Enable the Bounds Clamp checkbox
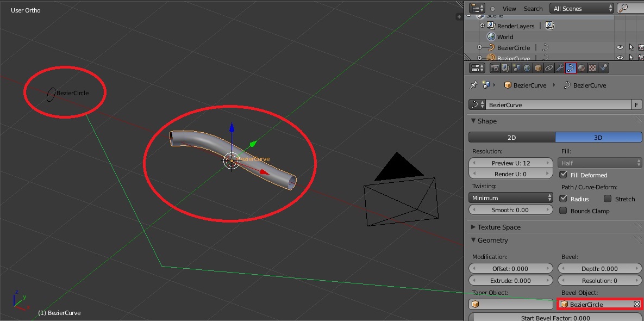The height and width of the screenshot is (321, 644). tap(564, 211)
